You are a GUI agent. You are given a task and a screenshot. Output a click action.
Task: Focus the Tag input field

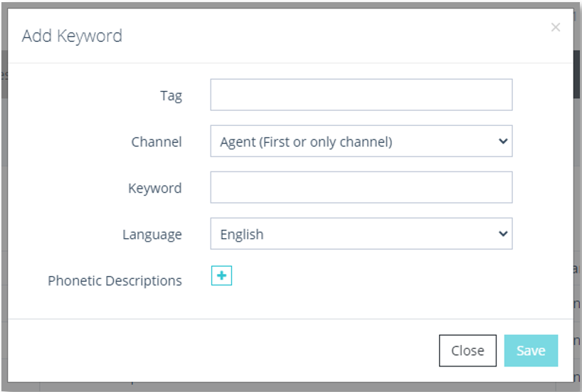point(361,95)
